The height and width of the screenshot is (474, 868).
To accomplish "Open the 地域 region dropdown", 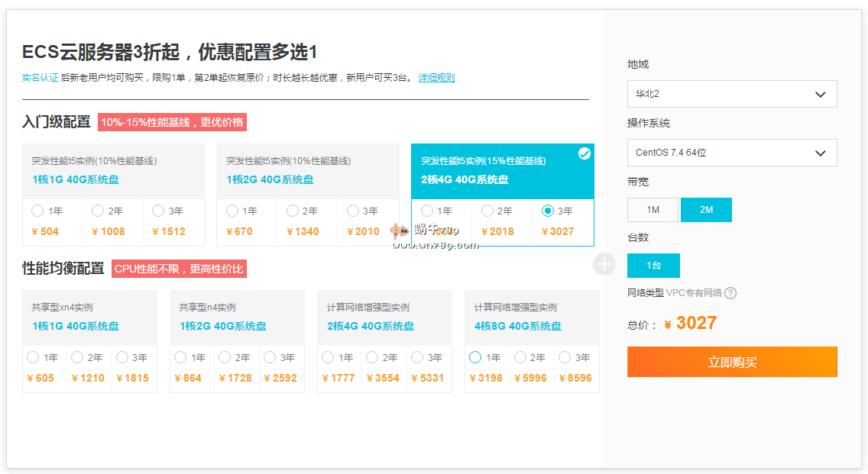I will [731, 94].
